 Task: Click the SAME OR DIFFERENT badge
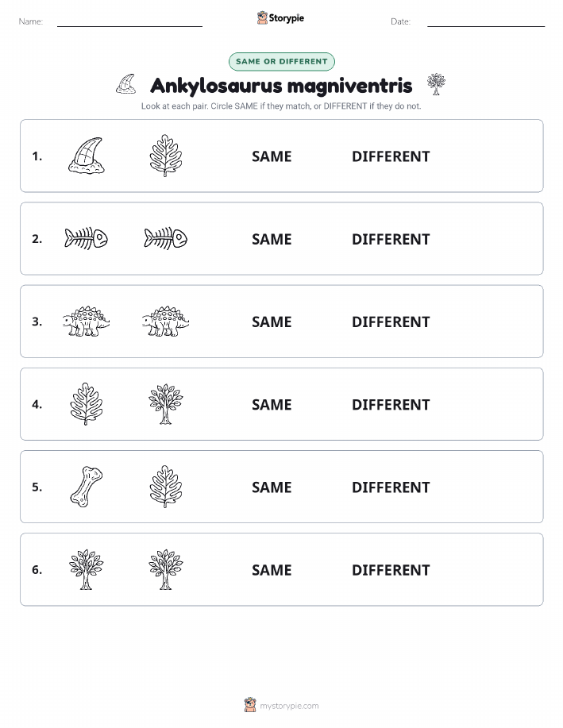[281, 61]
